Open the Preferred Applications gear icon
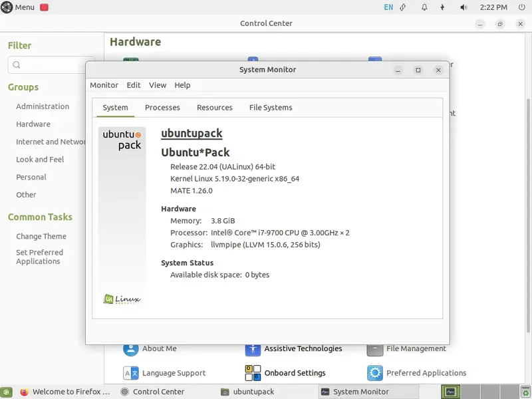Screen dimensions: 532x399 pos(375,373)
